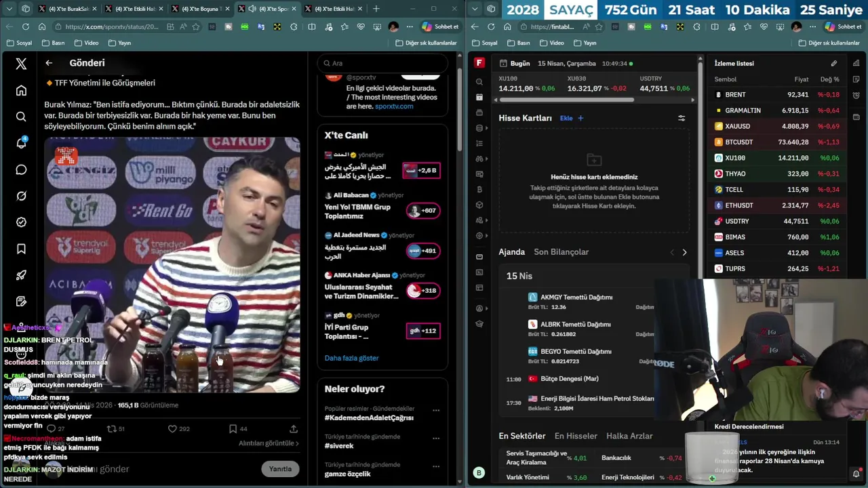Open left browser tab search dropdown arrow
The height and width of the screenshot is (488, 868).
pyautogui.click(x=9, y=9)
